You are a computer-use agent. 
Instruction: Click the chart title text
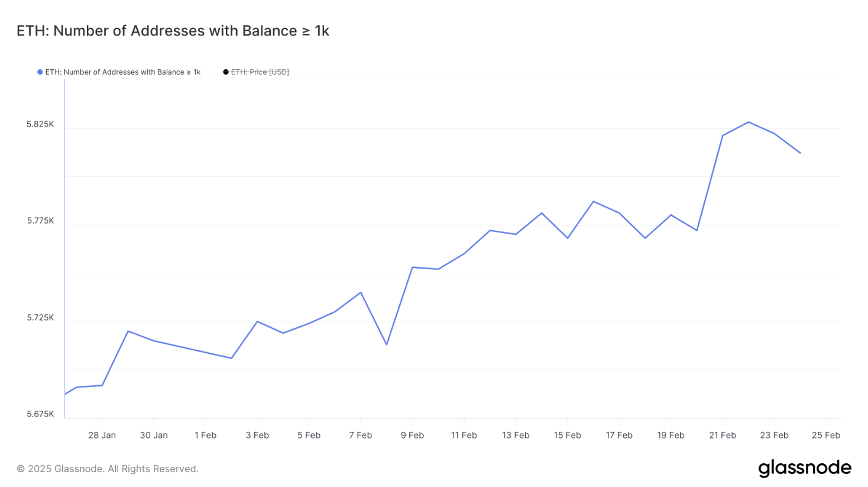pyautogui.click(x=173, y=31)
